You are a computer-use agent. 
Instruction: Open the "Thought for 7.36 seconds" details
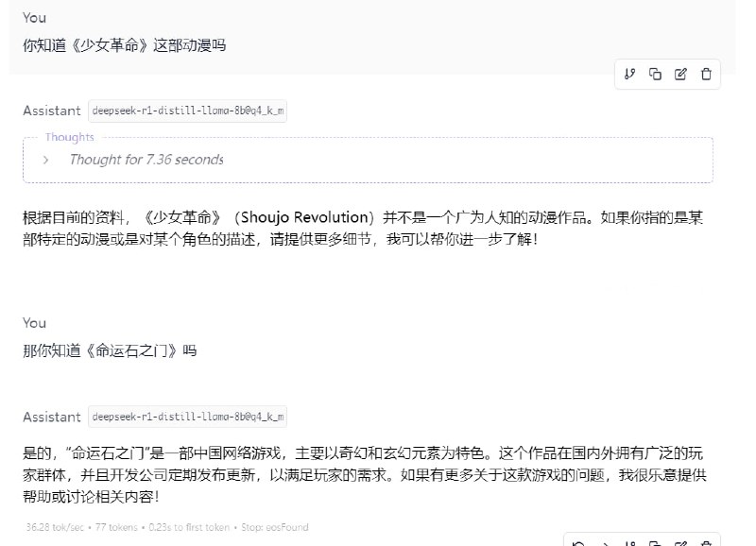(146, 160)
